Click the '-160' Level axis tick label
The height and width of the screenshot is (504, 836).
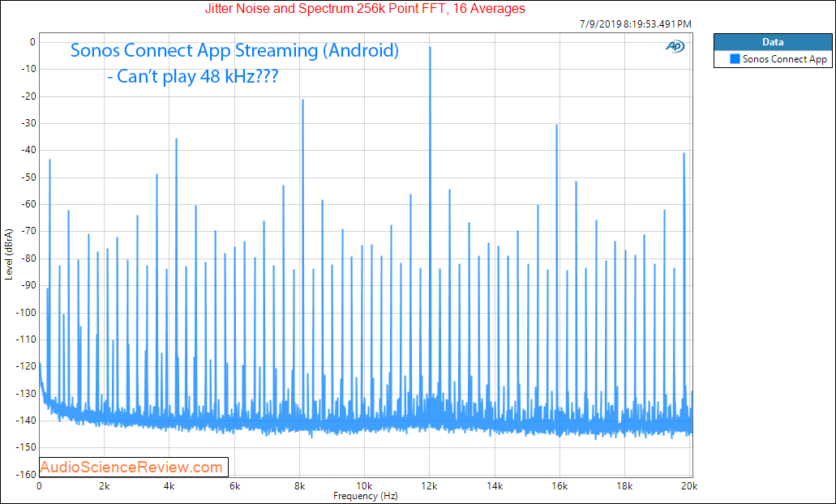25,475
